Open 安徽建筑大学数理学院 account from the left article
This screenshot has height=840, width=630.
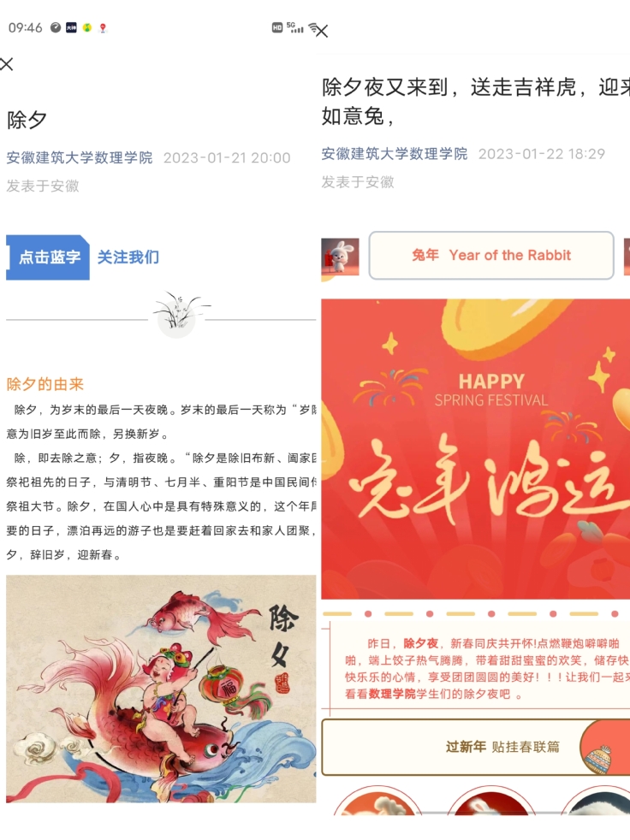pos(80,157)
